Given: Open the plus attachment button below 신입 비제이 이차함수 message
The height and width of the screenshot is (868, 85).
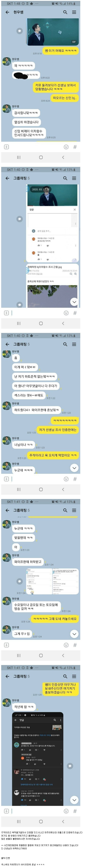Looking at the screenshot, I should pos(6,147).
